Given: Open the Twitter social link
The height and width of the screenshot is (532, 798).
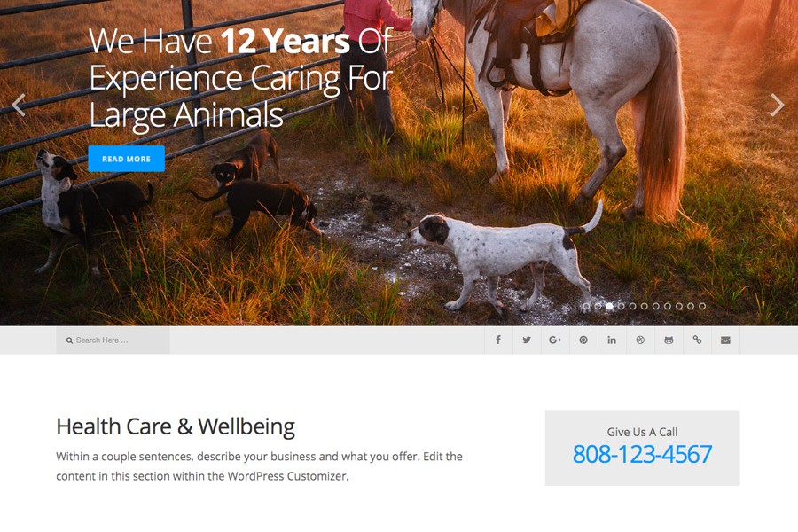Looking at the screenshot, I should point(527,340).
